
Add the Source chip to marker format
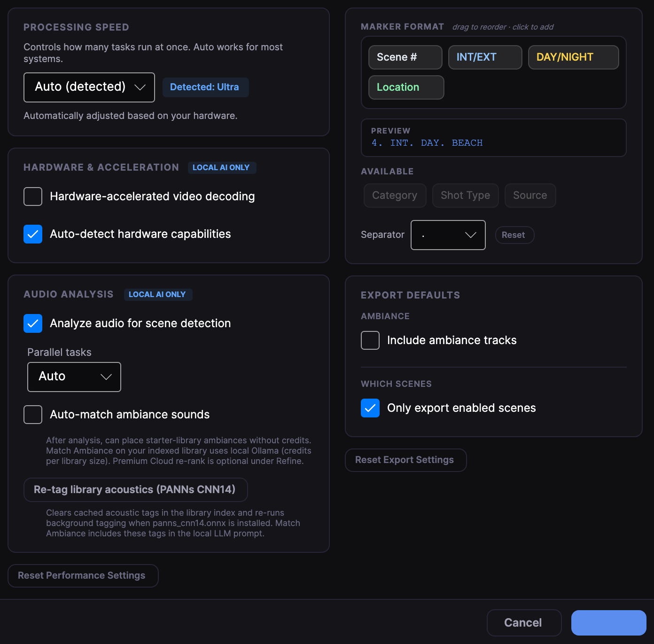pos(530,196)
